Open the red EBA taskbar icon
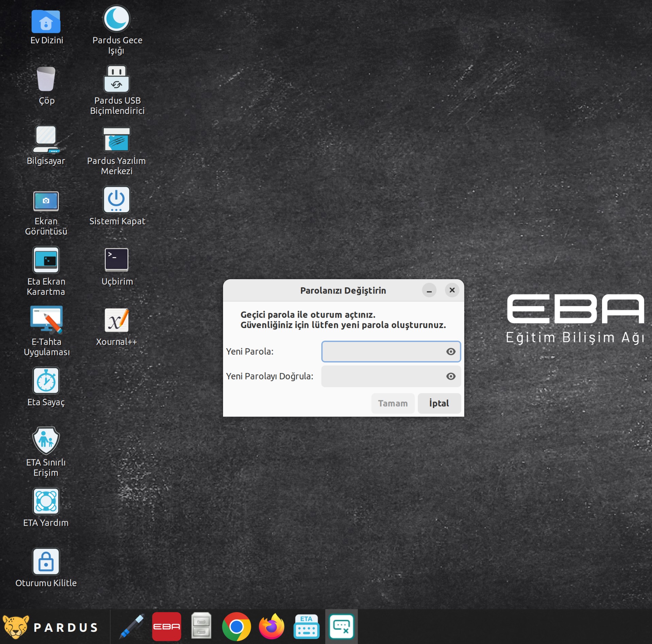This screenshot has width=652, height=644. point(167,626)
